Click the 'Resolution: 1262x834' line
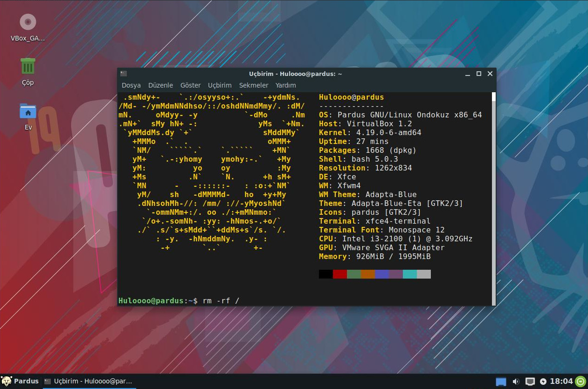588x389 pixels. [x=366, y=168]
